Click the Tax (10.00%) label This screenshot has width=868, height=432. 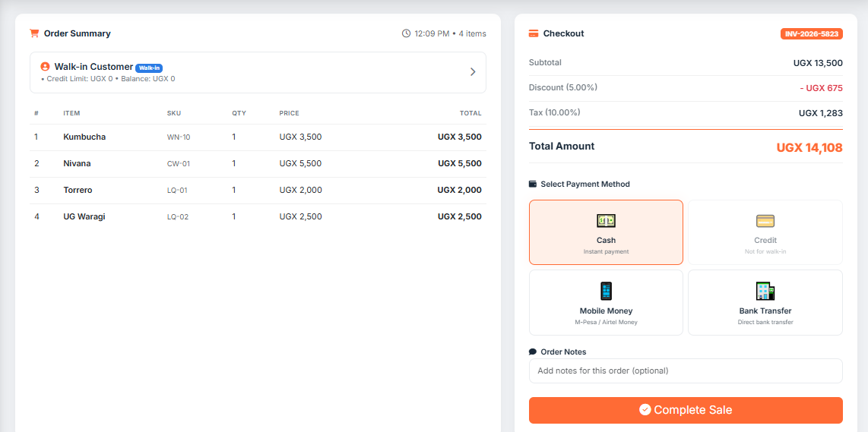tap(555, 112)
